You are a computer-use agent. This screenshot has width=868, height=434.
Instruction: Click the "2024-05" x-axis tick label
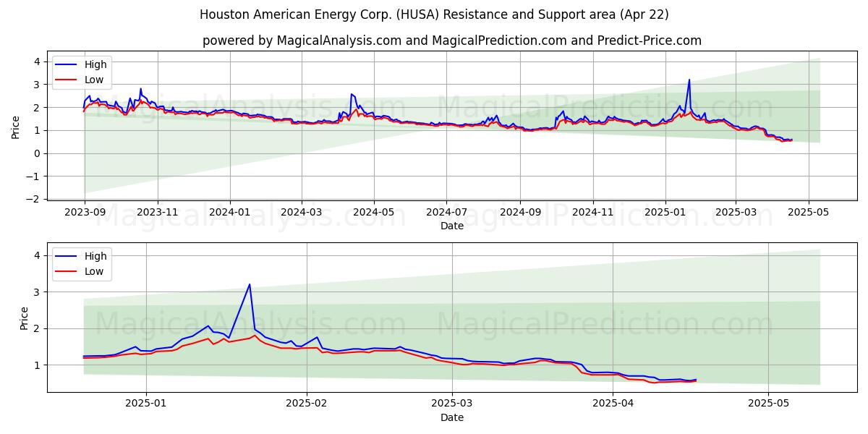(374, 212)
